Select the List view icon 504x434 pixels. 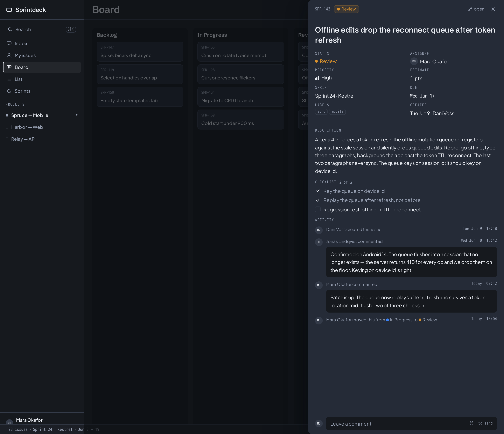pos(9,79)
